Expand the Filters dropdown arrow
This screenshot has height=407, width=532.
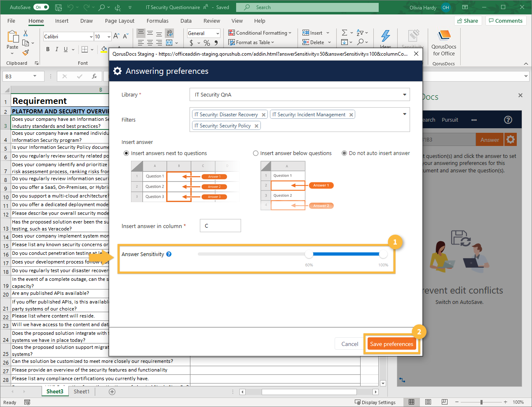pos(405,114)
